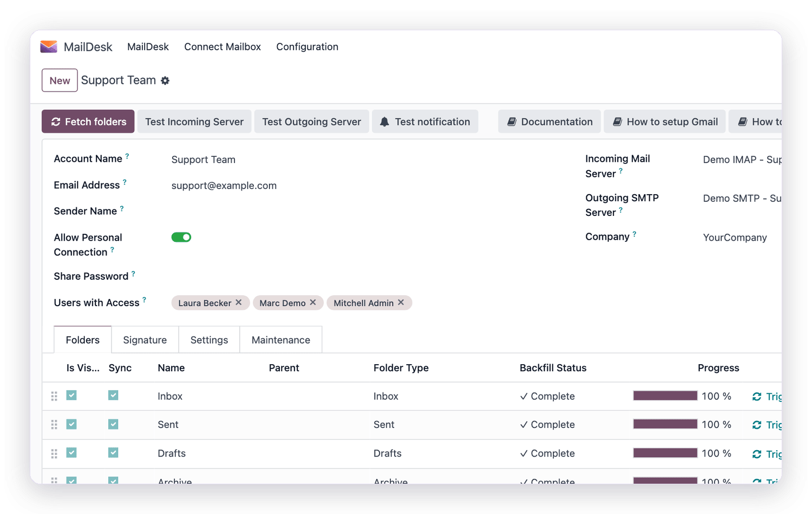Uncheck Is Visible checkbox for Inbox
The image size is (812, 514).
(71, 396)
